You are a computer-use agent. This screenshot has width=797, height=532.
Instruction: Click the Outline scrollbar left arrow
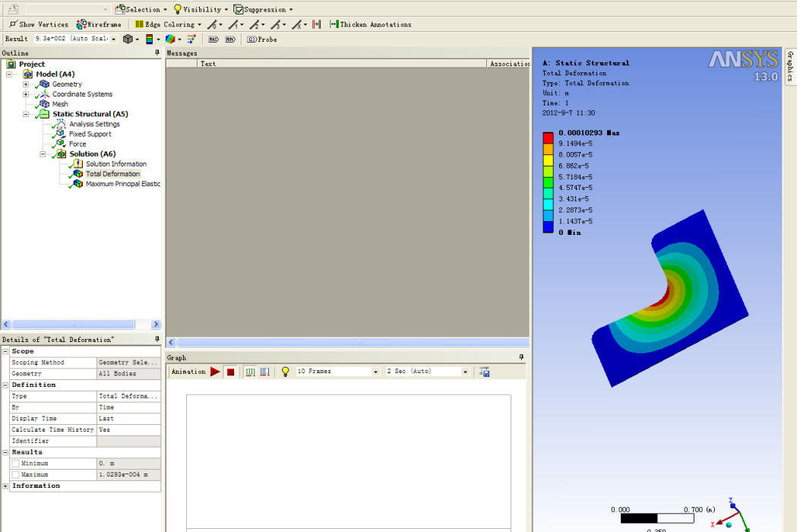click(6, 324)
